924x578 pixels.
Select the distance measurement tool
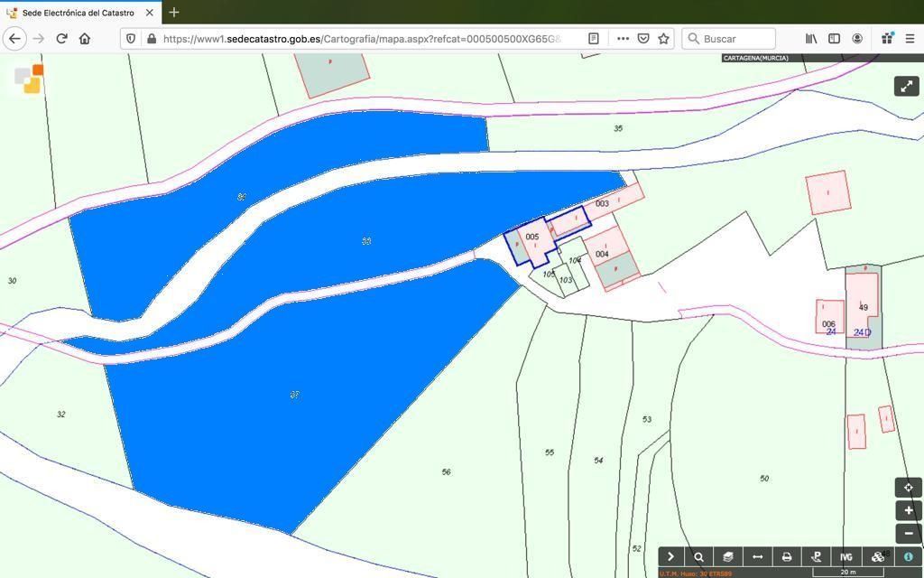757,557
